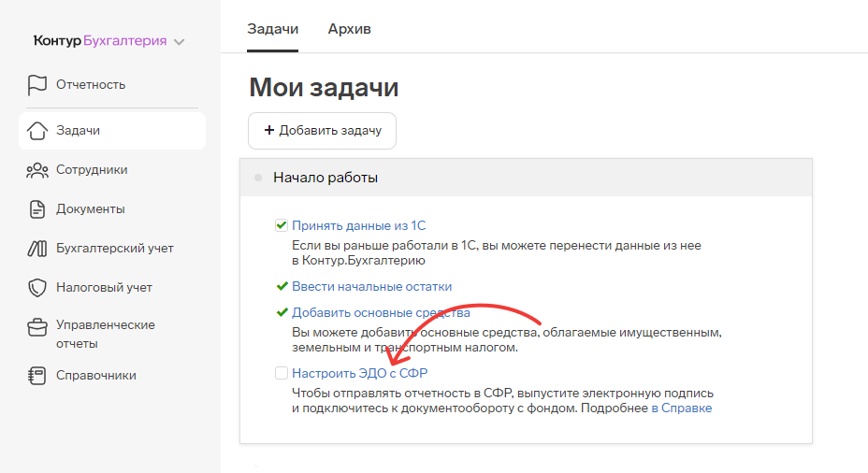Click the text about transferring data from 1С
The image size is (868, 473).
coord(497,252)
